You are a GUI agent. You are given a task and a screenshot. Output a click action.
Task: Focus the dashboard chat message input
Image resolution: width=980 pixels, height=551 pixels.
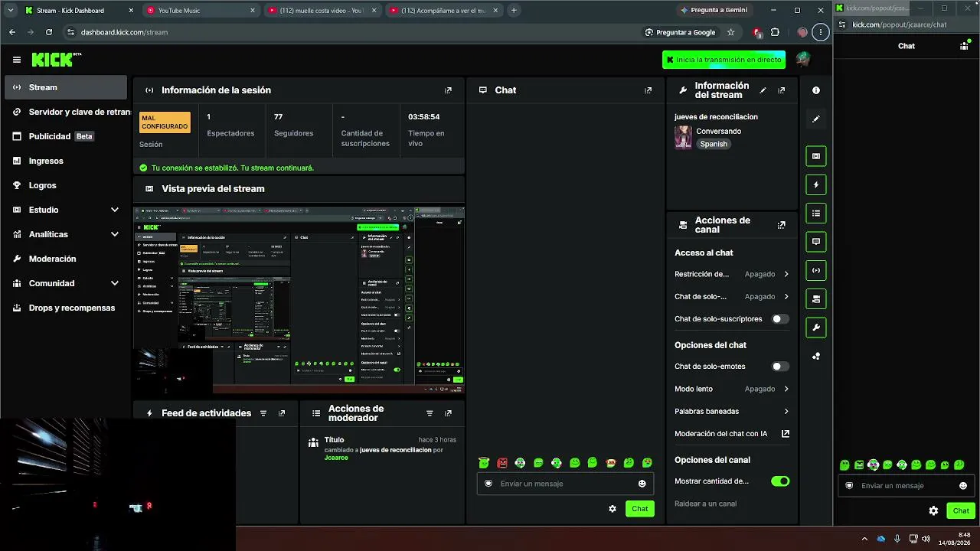(565, 484)
